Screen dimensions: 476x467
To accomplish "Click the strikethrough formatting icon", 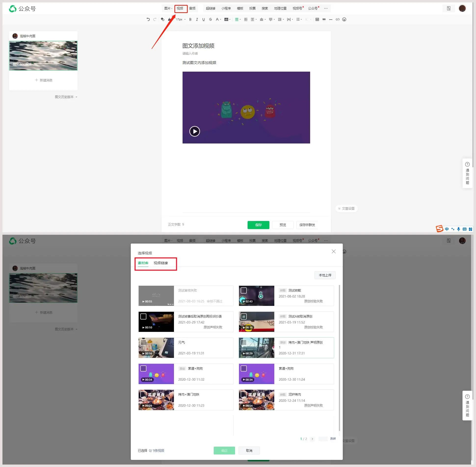I will [210, 19].
